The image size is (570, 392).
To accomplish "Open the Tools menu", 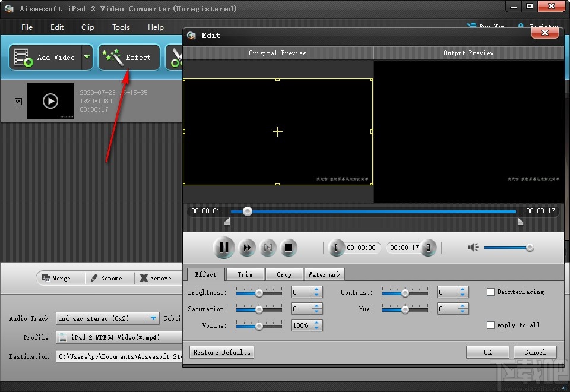I will click(121, 27).
